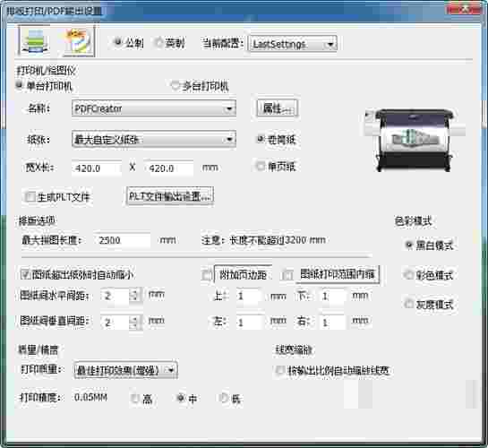
Task: Click the 上 top margin field
Action: [x=249, y=296]
